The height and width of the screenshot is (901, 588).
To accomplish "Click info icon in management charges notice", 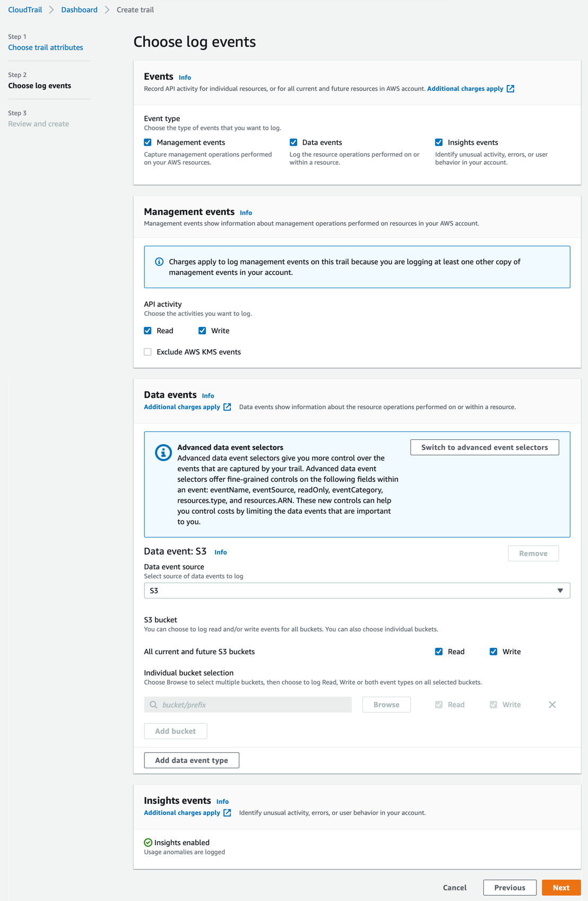I will 159,262.
